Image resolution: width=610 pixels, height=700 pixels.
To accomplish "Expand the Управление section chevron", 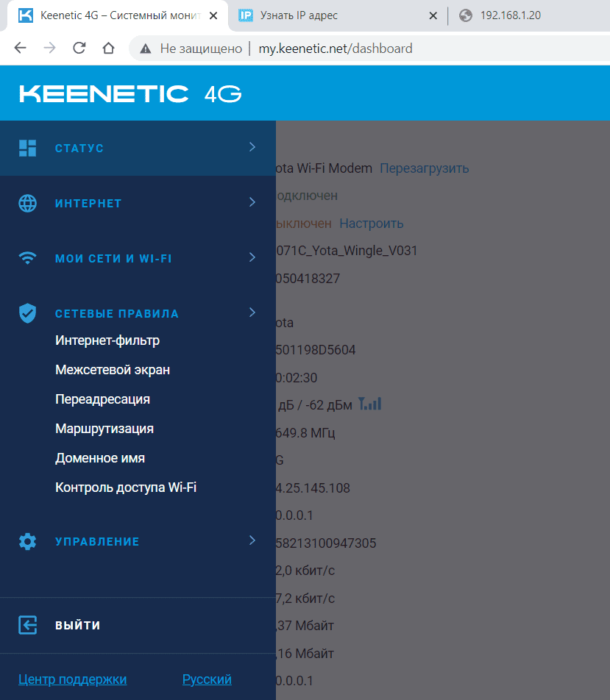I will (252, 540).
